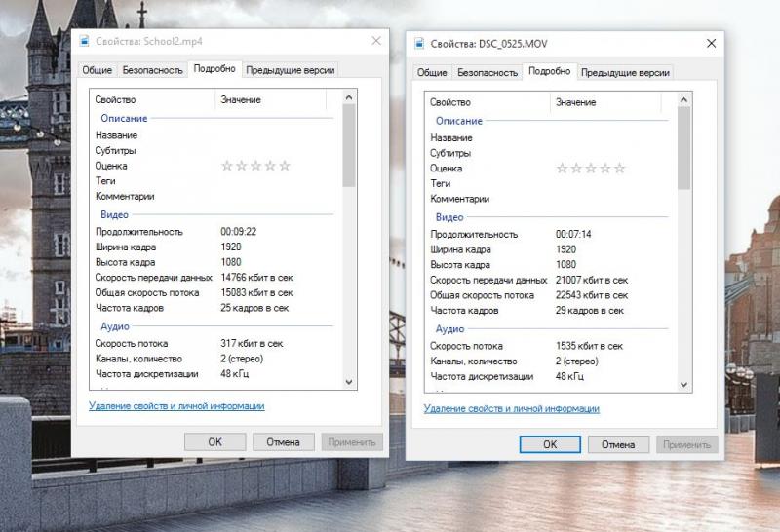Select 14766 кбит в сек value
Screen dimensions: 780x532
tap(256, 278)
